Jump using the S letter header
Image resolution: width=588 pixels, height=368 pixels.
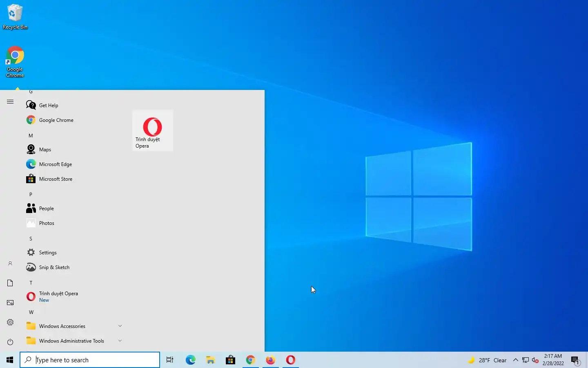click(31, 238)
